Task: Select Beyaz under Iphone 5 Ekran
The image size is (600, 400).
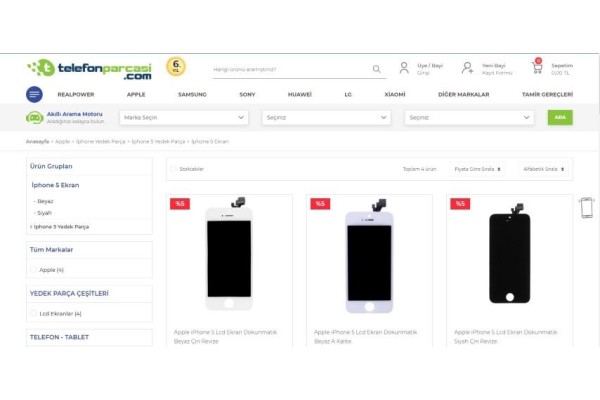Action: pos(45,201)
